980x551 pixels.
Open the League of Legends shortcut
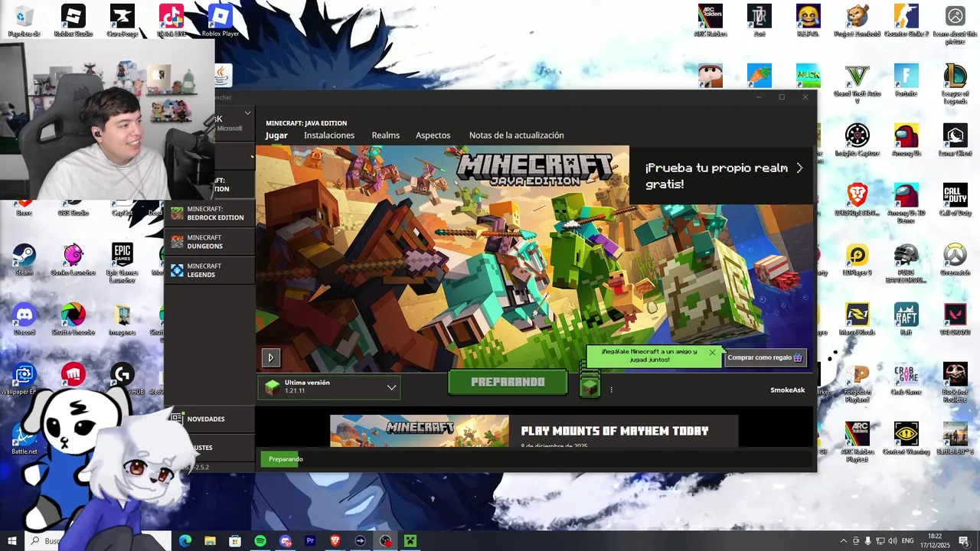pos(955,84)
